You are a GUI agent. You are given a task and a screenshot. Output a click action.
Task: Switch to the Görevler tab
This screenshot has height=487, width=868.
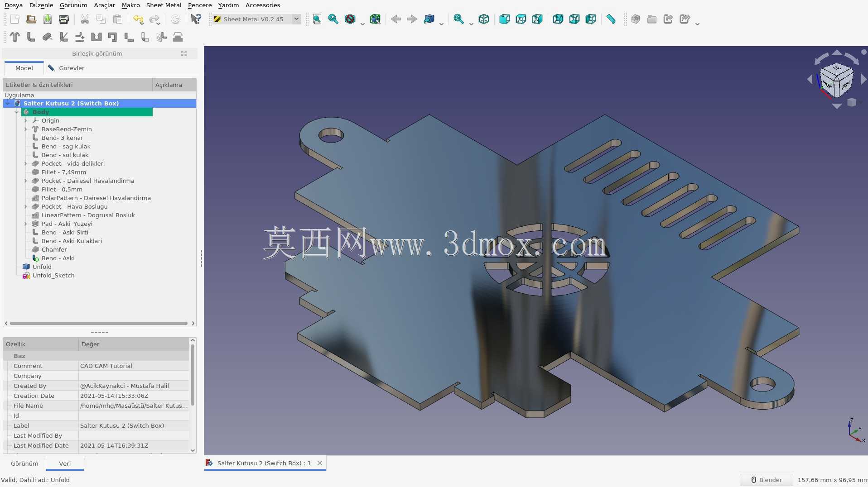pos(66,68)
